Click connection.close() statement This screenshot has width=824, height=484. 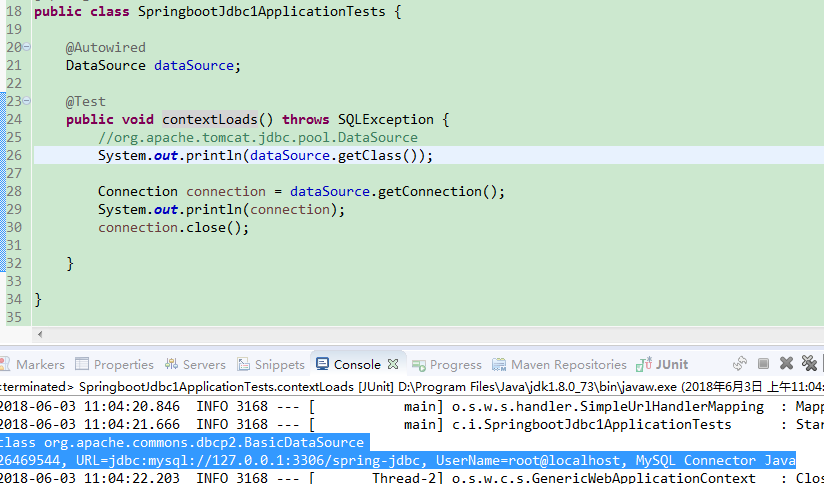pos(173,228)
